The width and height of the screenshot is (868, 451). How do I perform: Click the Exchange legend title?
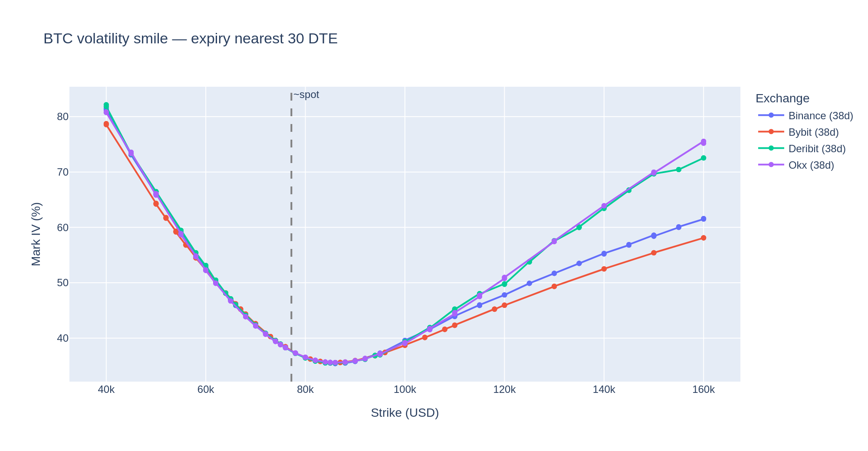click(x=782, y=98)
